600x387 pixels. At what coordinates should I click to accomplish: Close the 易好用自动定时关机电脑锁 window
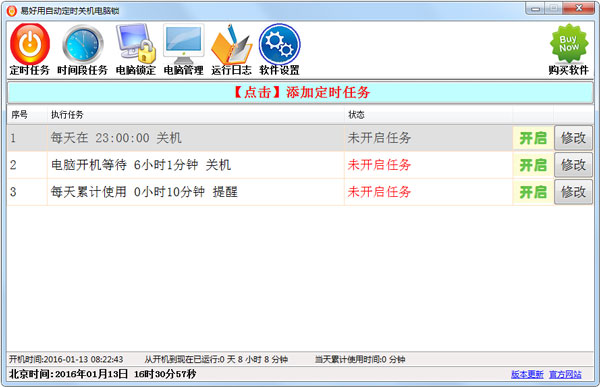pyautogui.click(x=579, y=8)
